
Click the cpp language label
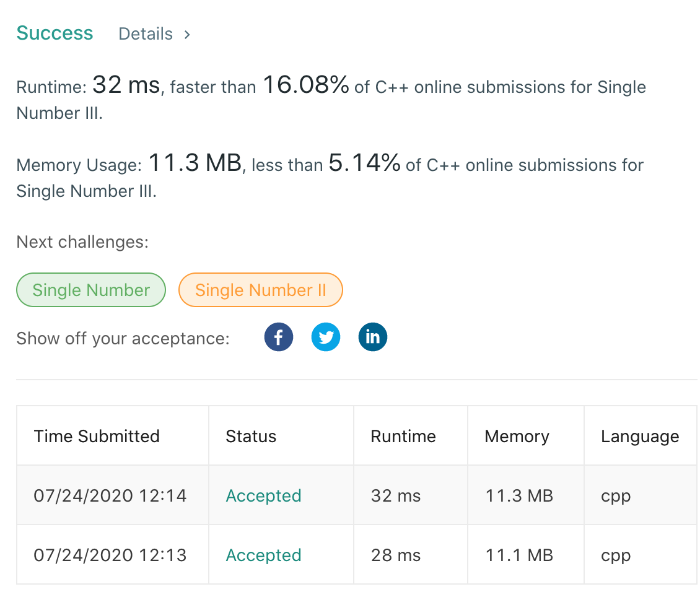615,495
